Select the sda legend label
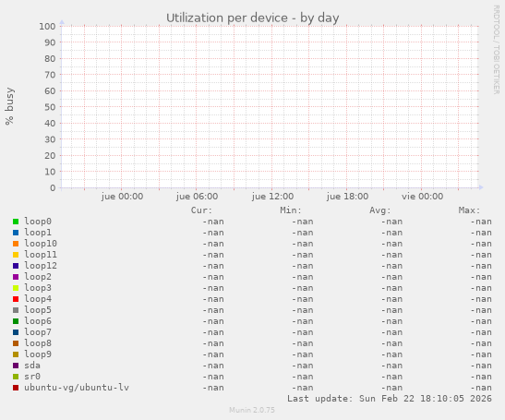Viewport: 505px width, 420px height. pyautogui.click(x=32, y=366)
